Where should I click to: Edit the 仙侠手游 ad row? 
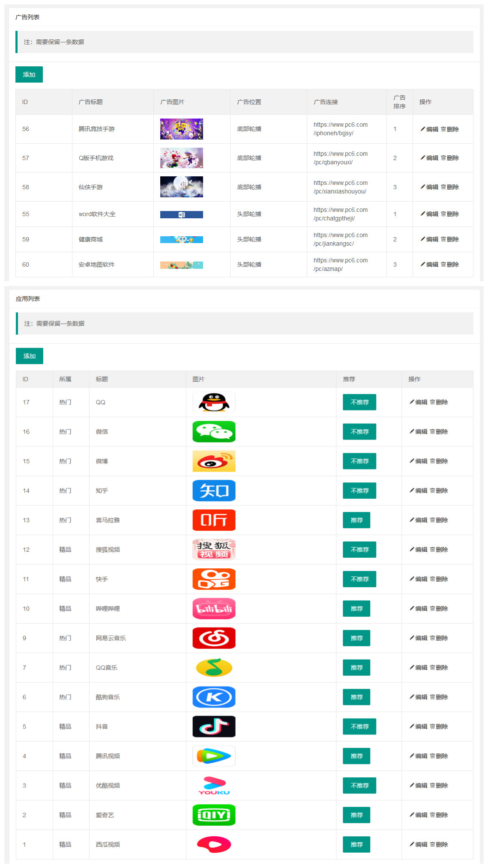429,187
